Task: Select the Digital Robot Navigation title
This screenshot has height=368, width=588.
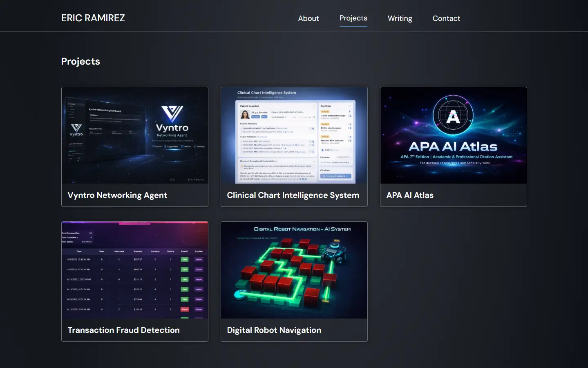Action: (x=274, y=330)
